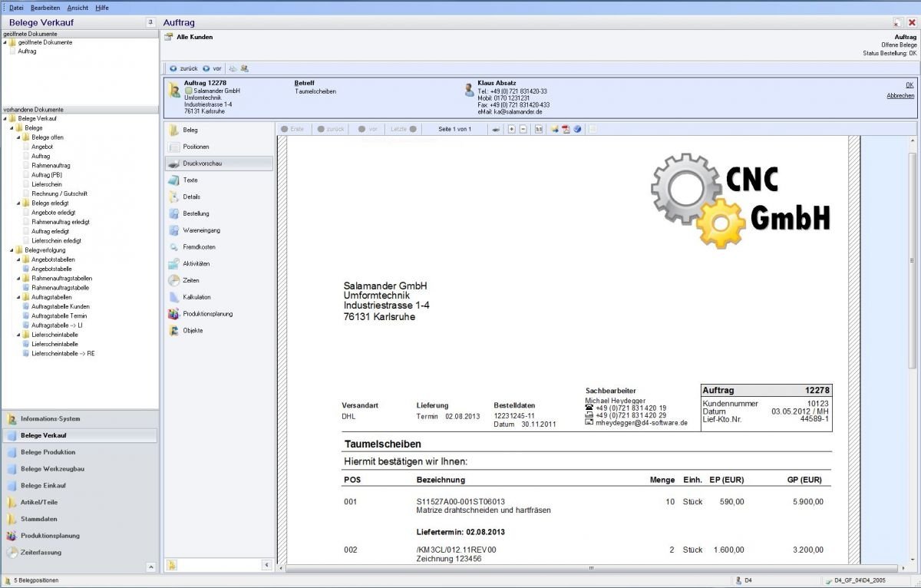921x588 pixels.
Task: Open the Texte section
Action: click(218, 180)
